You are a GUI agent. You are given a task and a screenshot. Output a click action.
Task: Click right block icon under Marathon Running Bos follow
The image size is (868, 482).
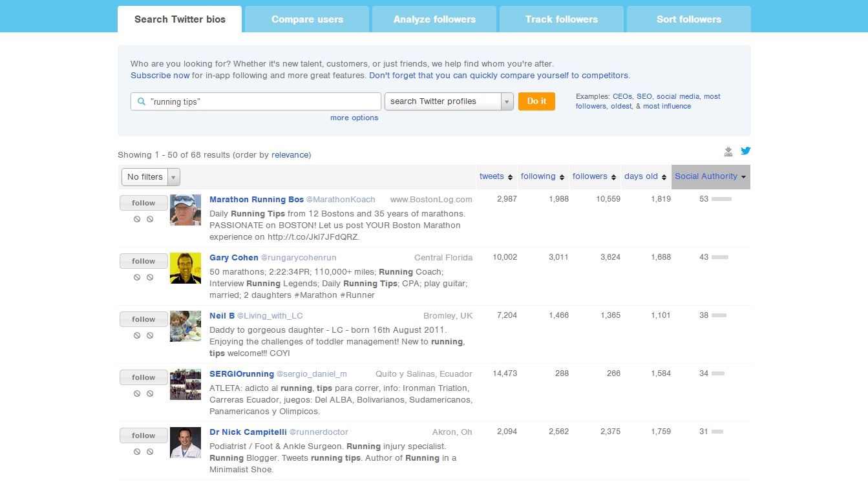150,219
